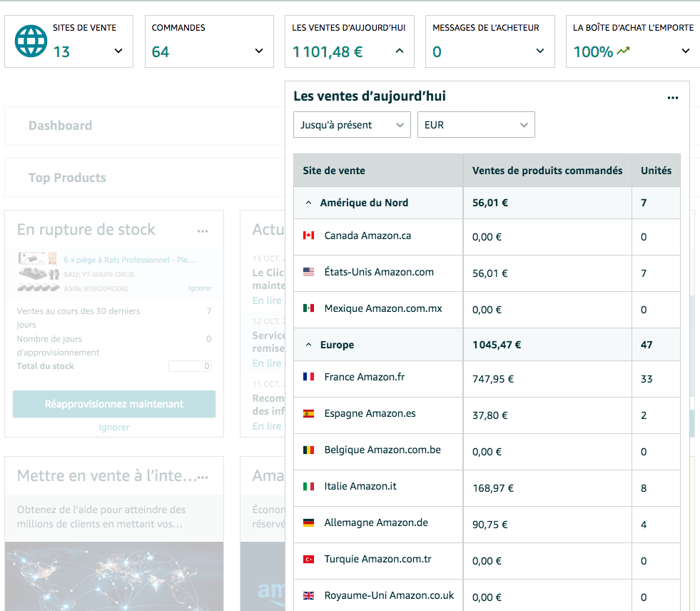Collapse the Les ventes d'aujourd'hui card chevron
The image size is (700, 611).
pos(400,51)
